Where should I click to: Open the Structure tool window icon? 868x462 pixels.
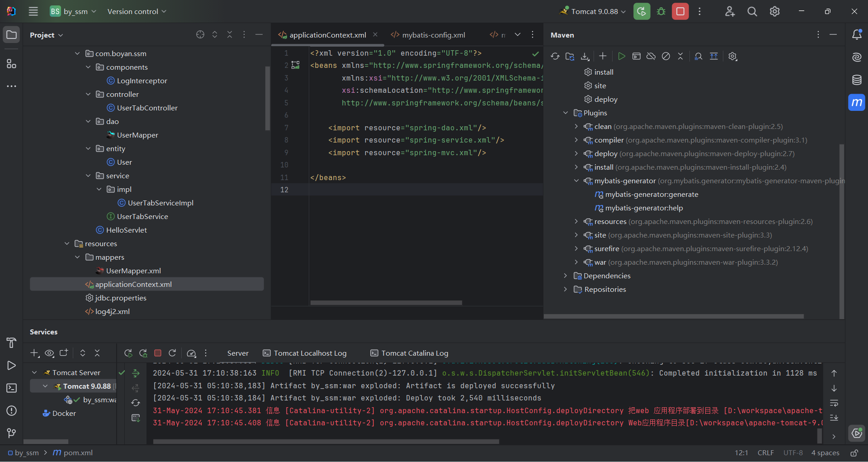[x=11, y=64]
